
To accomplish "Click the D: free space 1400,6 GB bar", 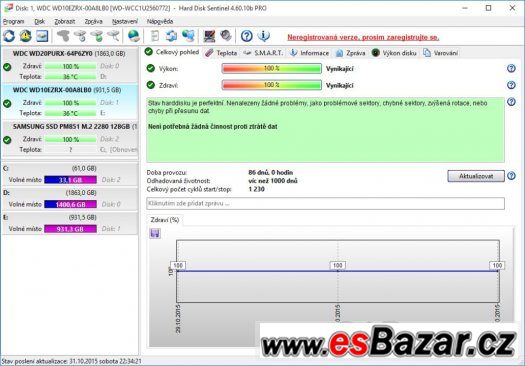I will (x=70, y=204).
